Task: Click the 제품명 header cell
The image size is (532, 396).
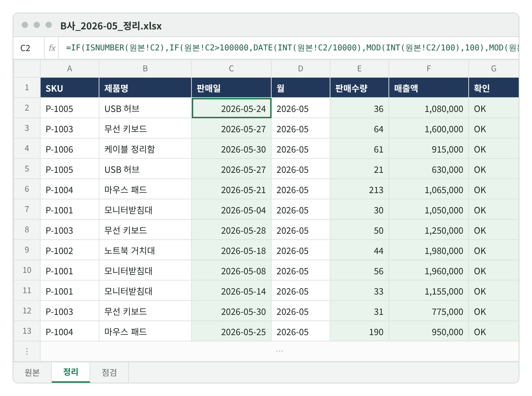Action: click(145, 87)
